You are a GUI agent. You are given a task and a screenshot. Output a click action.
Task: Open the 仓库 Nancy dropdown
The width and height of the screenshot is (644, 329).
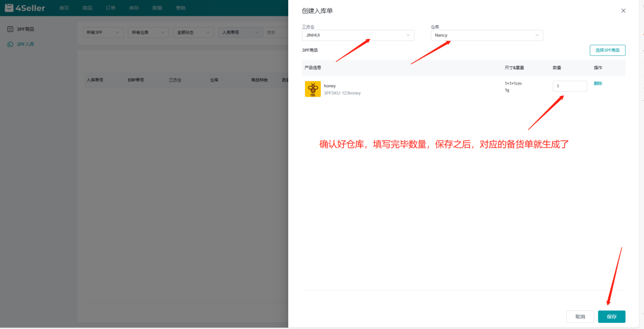(487, 35)
